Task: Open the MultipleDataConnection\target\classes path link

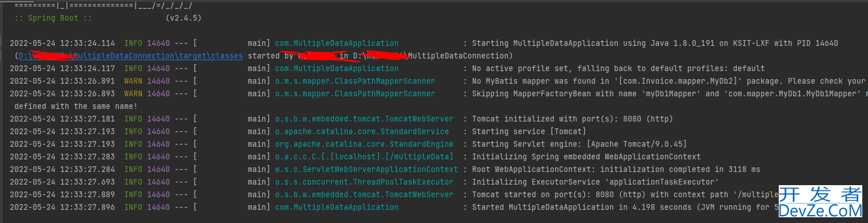Action: [131, 56]
